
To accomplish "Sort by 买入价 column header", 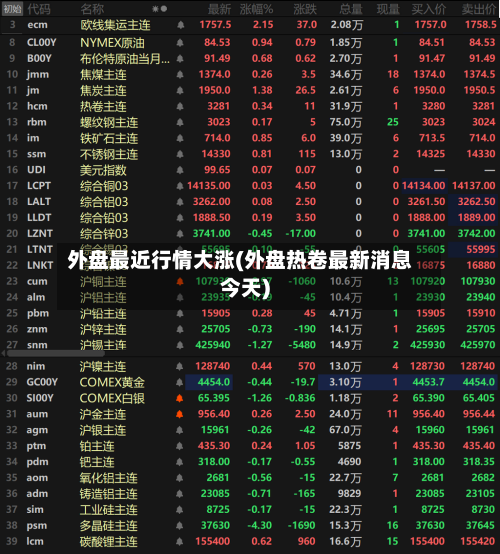I will click(429, 9).
